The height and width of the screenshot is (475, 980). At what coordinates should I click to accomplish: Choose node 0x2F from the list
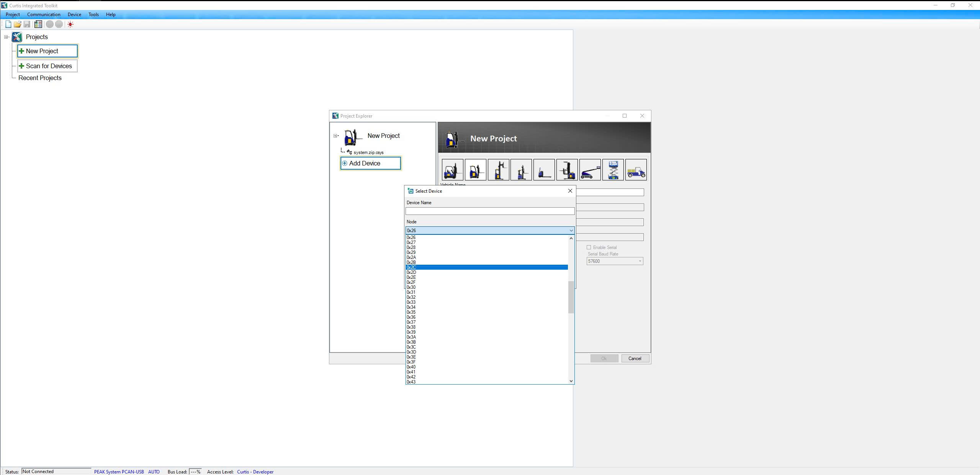tap(487, 282)
